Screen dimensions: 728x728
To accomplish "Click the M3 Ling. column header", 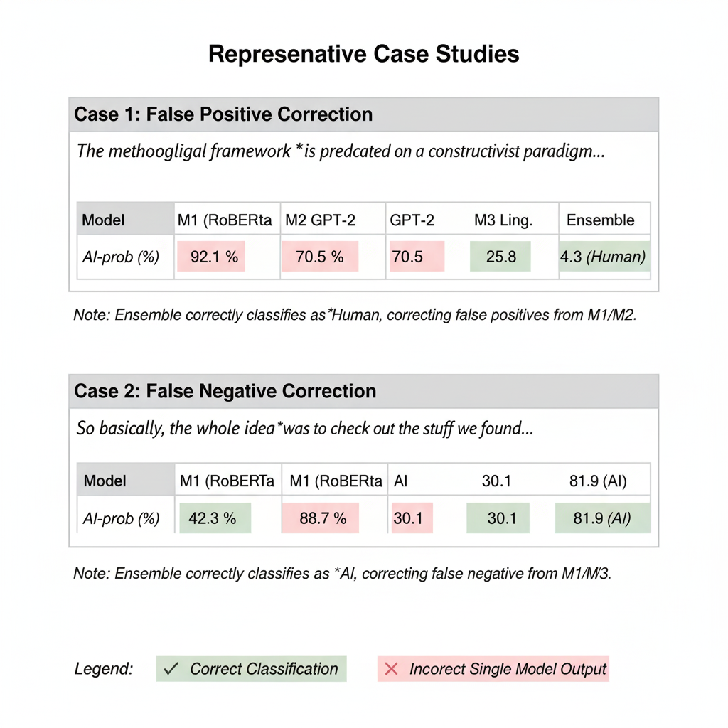I will pyautogui.click(x=503, y=220).
